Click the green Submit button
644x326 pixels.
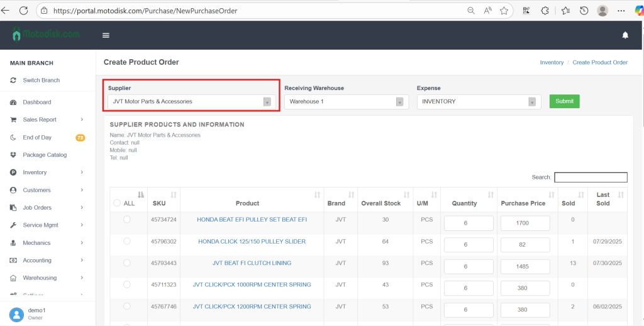coord(564,101)
